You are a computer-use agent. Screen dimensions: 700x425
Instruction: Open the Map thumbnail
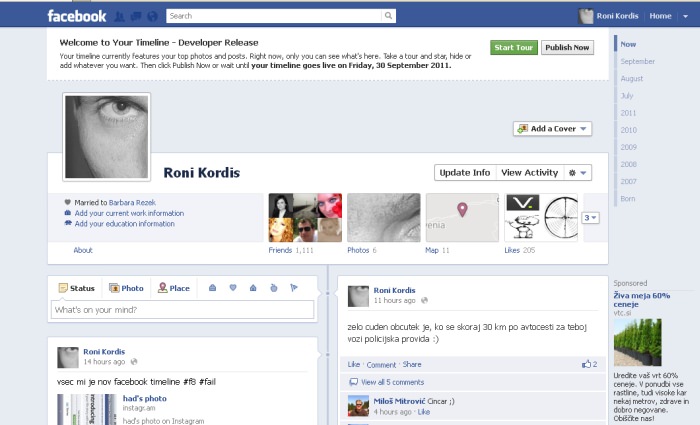point(461,217)
